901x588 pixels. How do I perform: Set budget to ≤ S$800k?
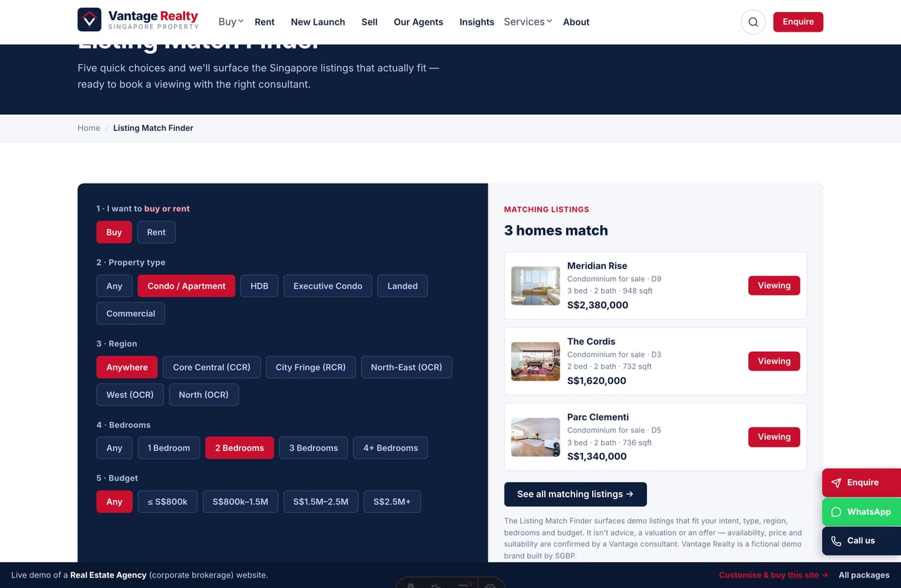(168, 501)
